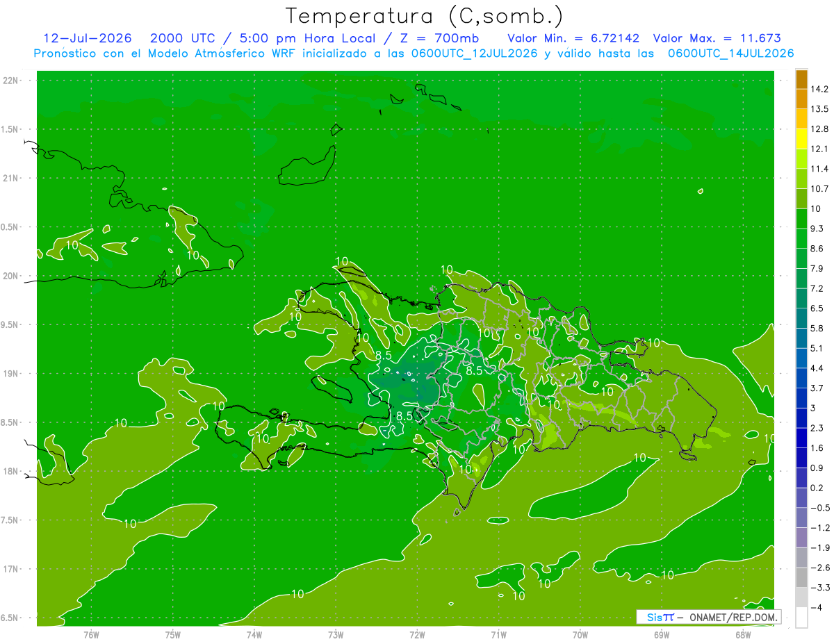Click the '17N' latitude label
The image size is (834, 644).
[10, 570]
